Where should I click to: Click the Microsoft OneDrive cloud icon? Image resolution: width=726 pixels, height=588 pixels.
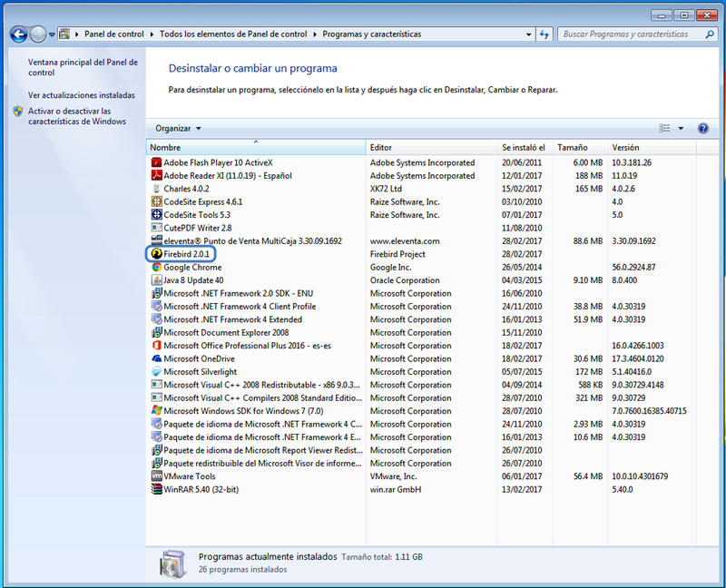(x=156, y=358)
